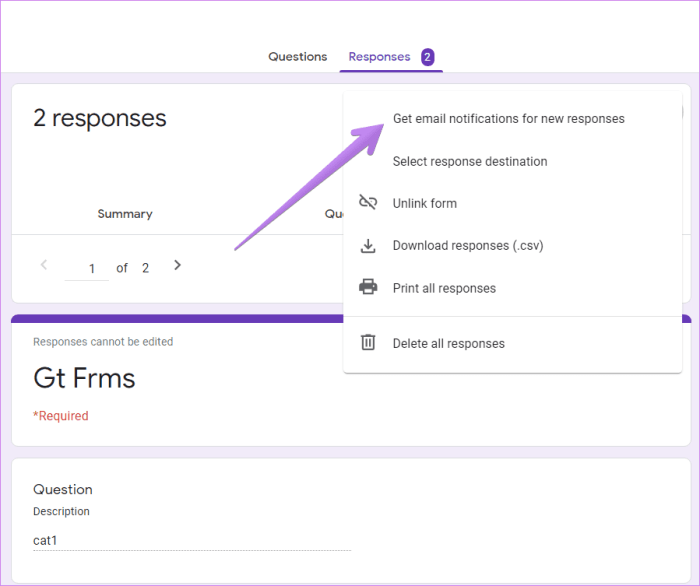Viewport: 700px width, 586px height.
Task: Click the partially hidden Question view tab
Action: pos(334,214)
